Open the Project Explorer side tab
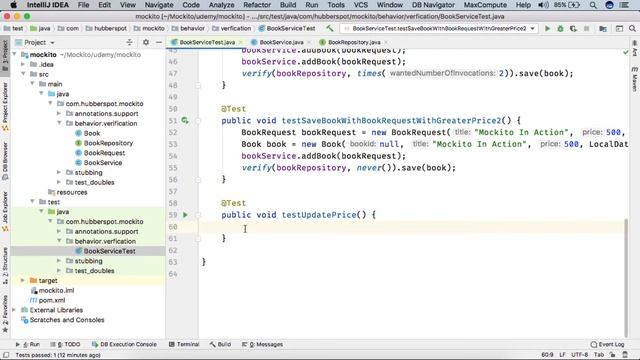The image size is (640, 360). [x=5, y=107]
